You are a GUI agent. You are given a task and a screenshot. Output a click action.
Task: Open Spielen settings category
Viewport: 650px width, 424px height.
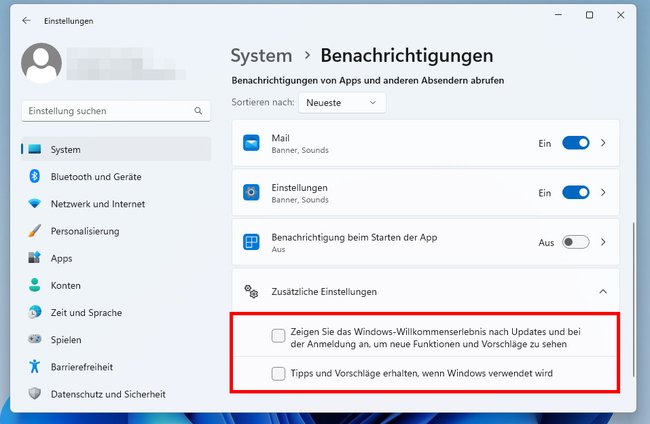click(x=116, y=339)
